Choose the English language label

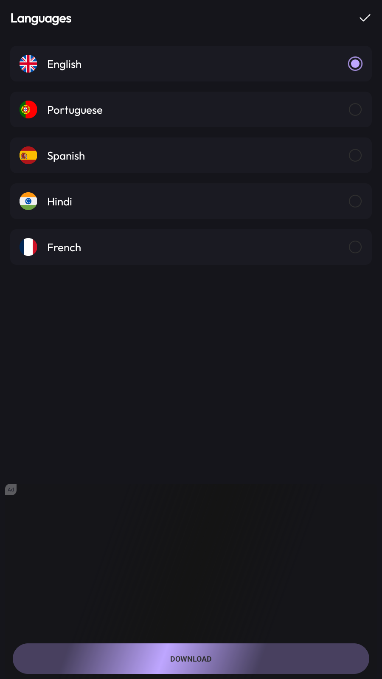(x=64, y=64)
